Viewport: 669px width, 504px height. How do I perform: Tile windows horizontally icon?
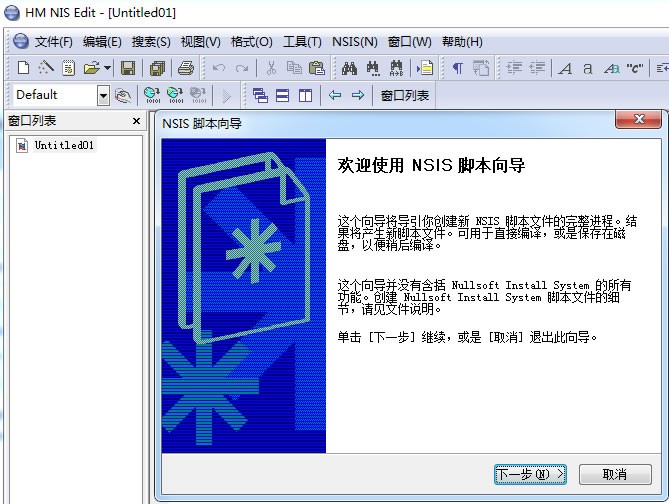point(282,95)
